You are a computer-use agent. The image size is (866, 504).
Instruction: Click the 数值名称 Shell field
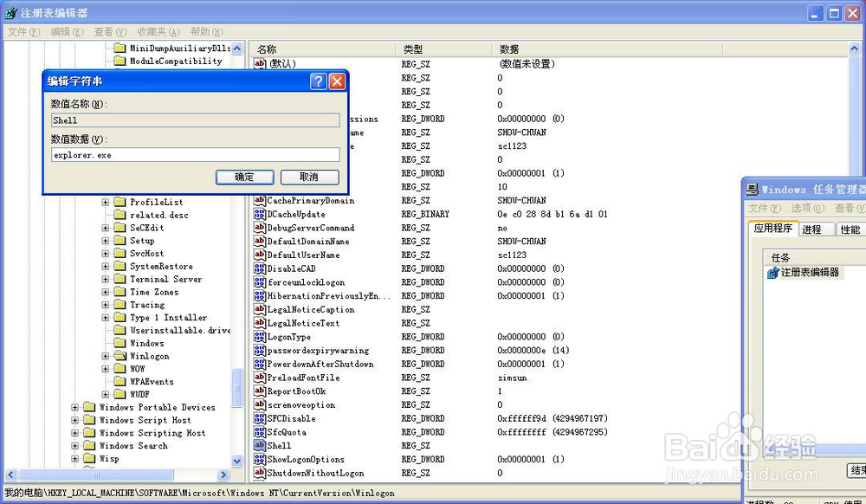click(196, 120)
